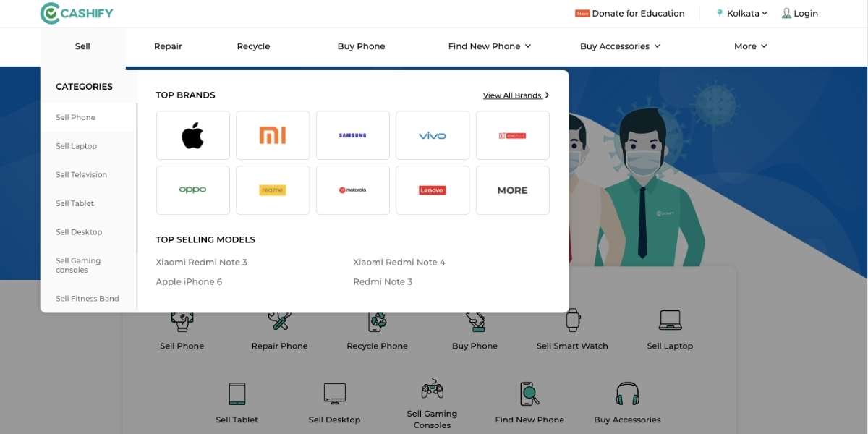Open the Find New Phone dropdown
This screenshot has width=868, height=434.
489,46
